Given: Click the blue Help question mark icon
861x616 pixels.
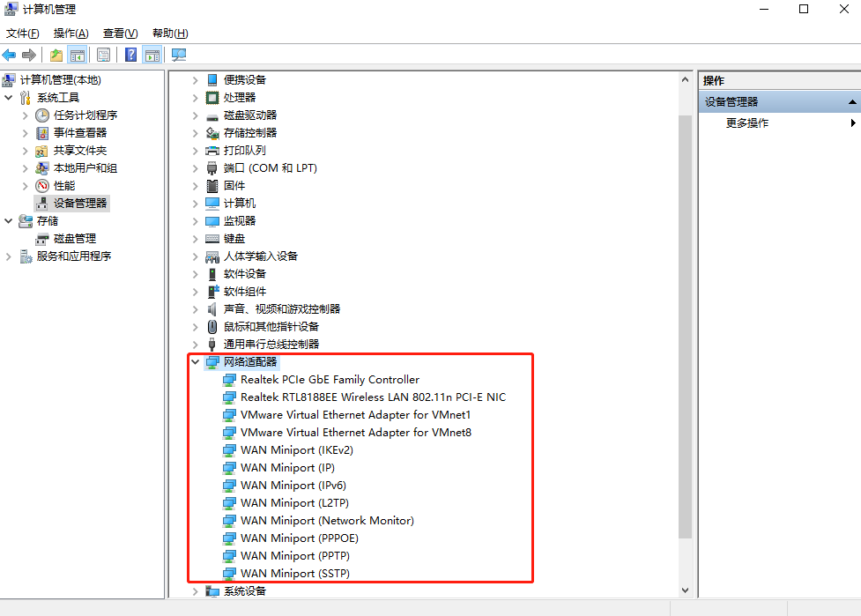Looking at the screenshot, I should pos(130,55).
